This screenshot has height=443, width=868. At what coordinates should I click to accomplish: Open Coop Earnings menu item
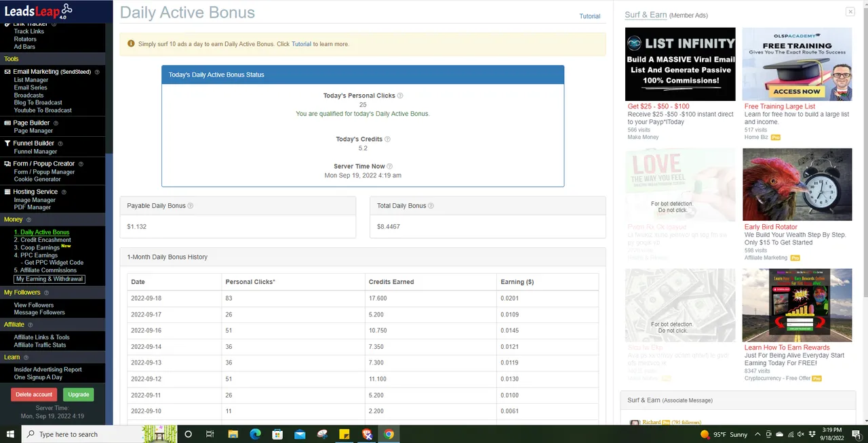pos(37,247)
